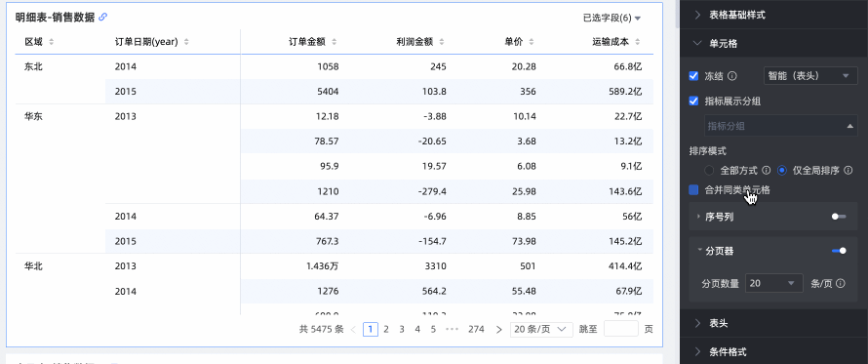Collapse the 分页器 subsection
This screenshot has width=868, height=364.
coord(699,251)
